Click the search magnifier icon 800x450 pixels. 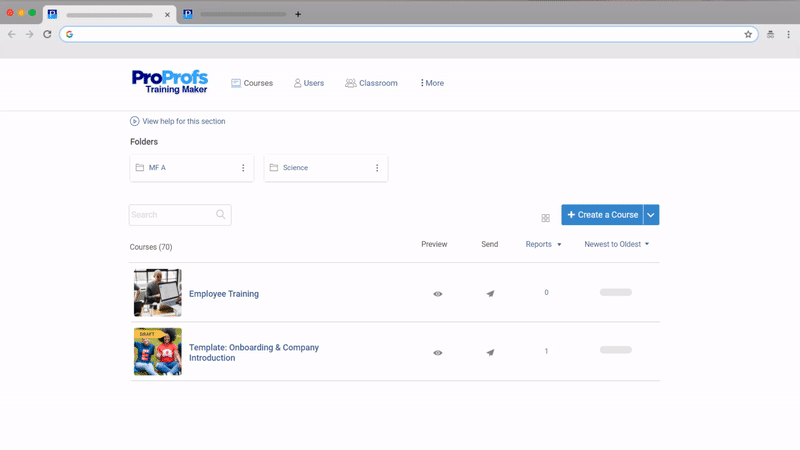[221, 215]
